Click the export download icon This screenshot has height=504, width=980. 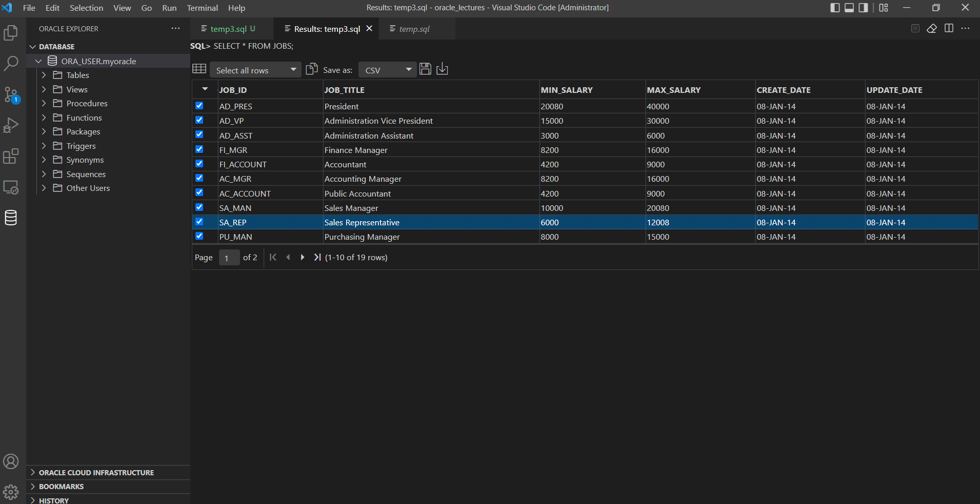click(442, 69)
